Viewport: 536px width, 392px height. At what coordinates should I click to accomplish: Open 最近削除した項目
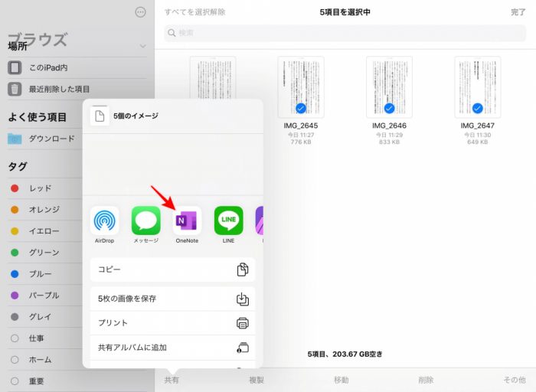(77, 90)
